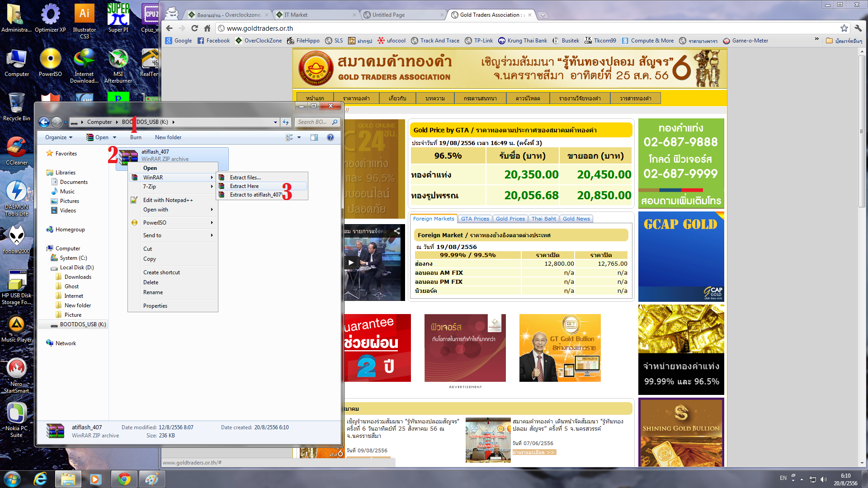
Task: Select Properties in the context menu
Action: coord(155,306)
